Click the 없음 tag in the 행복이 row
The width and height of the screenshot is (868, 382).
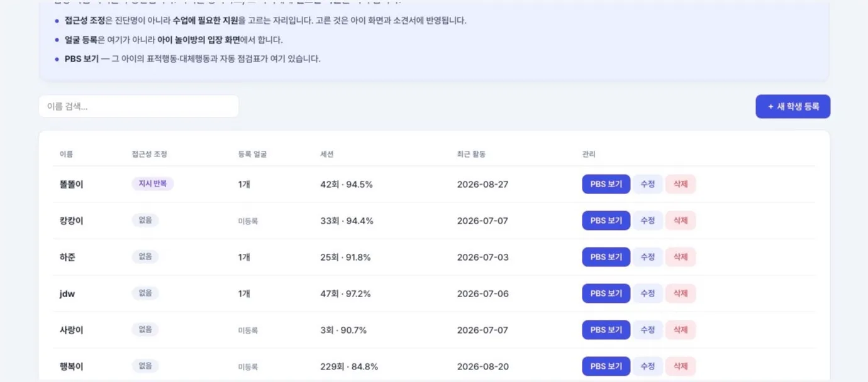[145, 366]
